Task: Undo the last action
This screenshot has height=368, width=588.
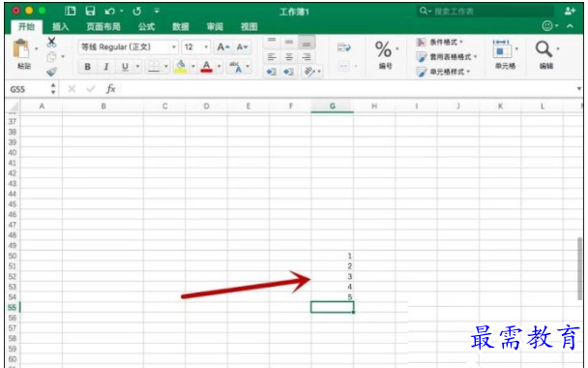Action: pos(110,12)
